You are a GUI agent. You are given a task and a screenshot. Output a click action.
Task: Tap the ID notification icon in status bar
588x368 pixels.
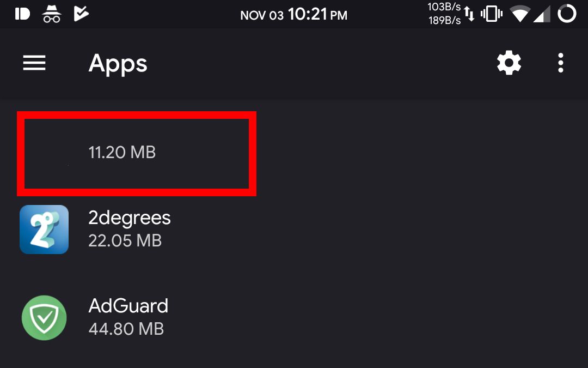(x=22, y=14)
